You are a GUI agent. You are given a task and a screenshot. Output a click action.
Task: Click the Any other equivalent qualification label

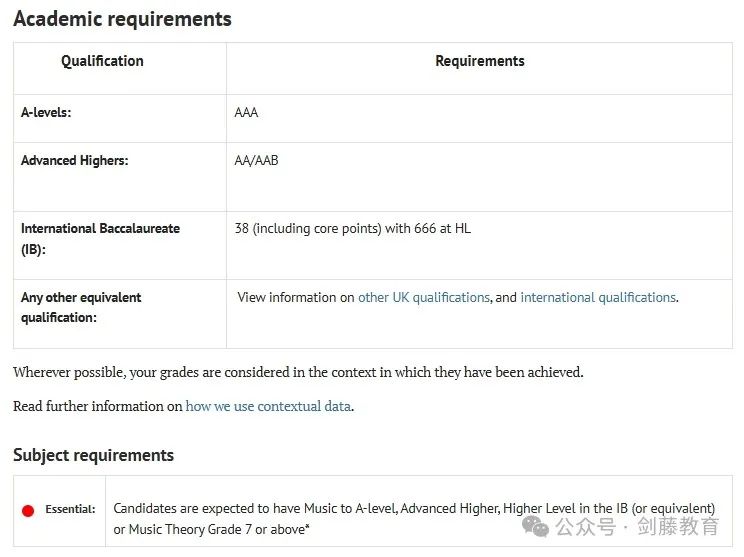click(x=81, y=307)
